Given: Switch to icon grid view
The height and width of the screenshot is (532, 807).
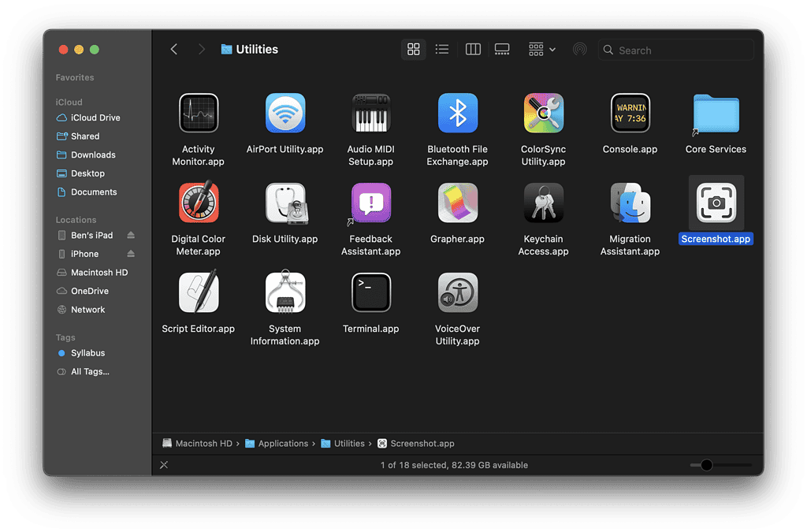Looking at the screenshot, I should (413, 50).
